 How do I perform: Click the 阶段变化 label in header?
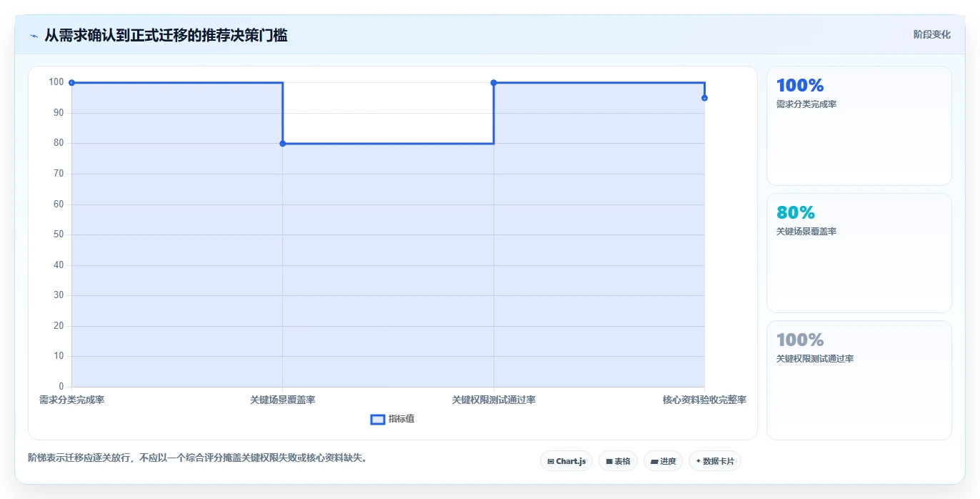pyautogui.click(x=931, y=34)
